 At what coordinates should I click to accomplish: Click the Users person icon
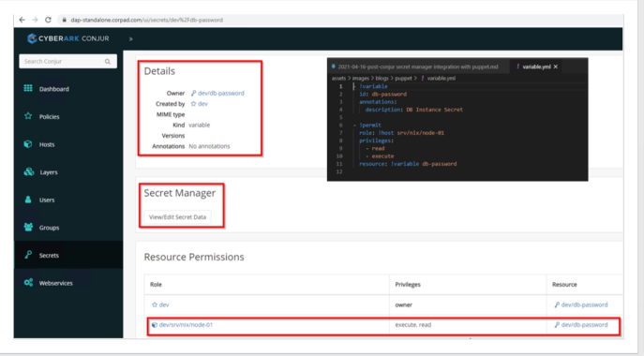pyautogui.click(x=28, y=200)
